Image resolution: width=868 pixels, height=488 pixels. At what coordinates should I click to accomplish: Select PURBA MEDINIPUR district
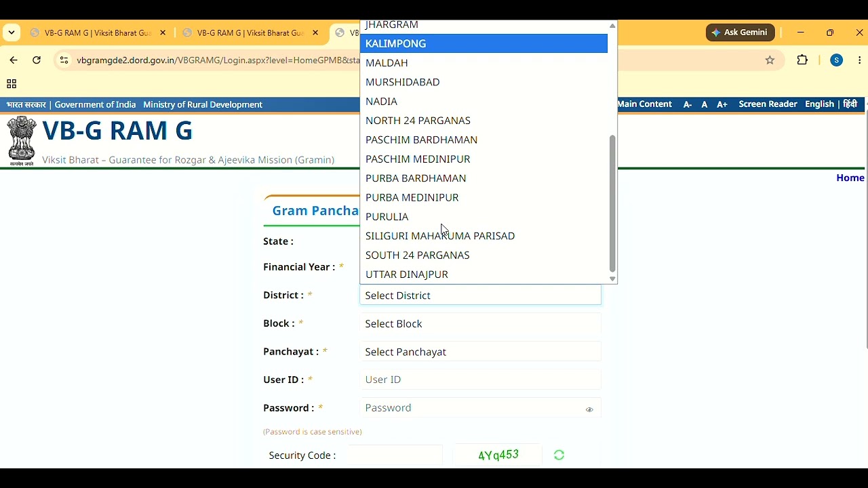(484, 197)
